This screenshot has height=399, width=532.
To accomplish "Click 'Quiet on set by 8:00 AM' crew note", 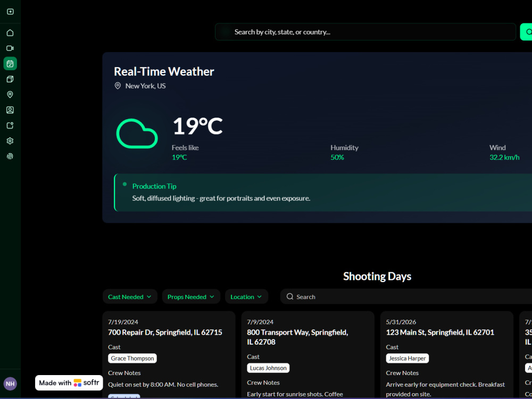I will point(163,385).
